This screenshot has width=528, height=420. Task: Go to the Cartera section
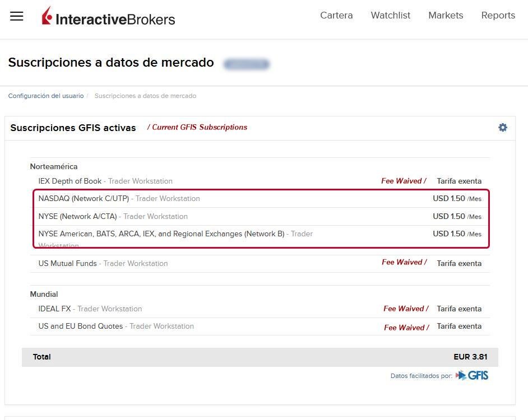click(336, 15)
